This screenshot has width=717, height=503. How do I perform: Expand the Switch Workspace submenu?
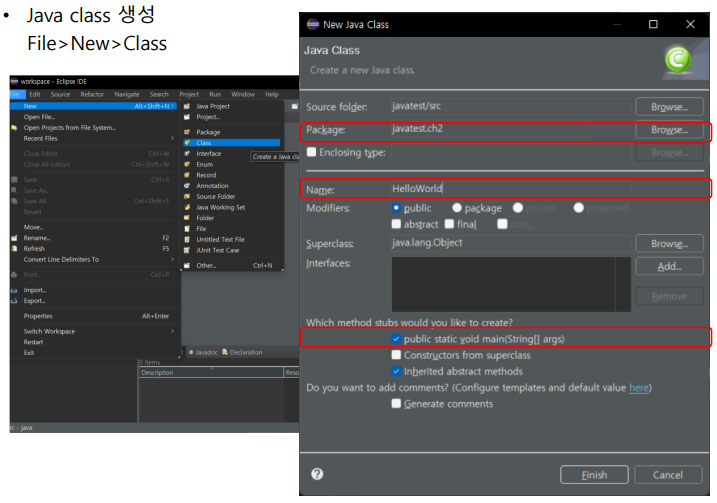pyautogui.click(x=172, y=331)
